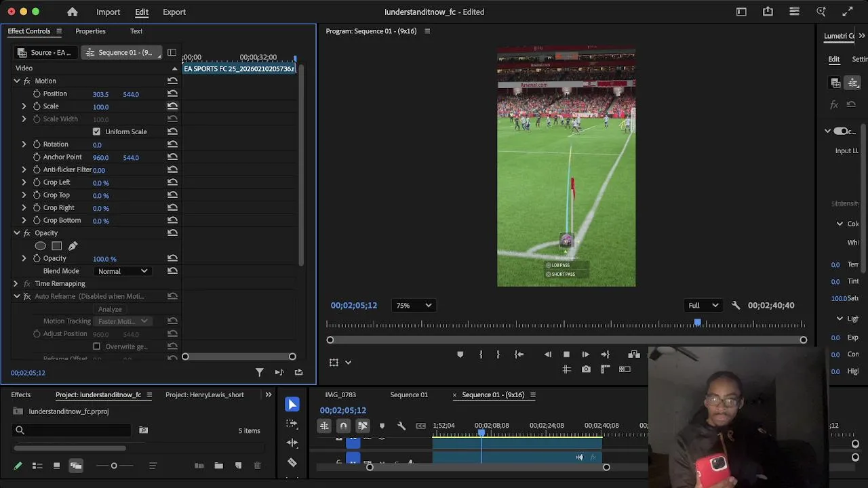The height and width of the screenshot is (488, 868).
Task: Toggle Uniform Scale checkbox
Action: [x=96, y=131]
